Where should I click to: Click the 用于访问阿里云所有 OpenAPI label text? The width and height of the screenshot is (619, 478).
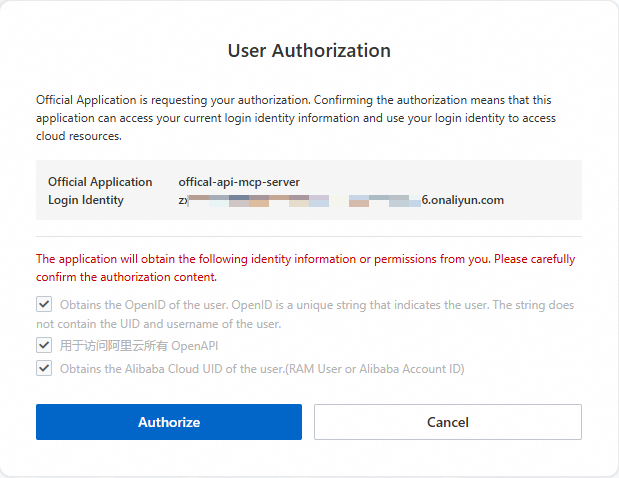(x=139, y=346)
